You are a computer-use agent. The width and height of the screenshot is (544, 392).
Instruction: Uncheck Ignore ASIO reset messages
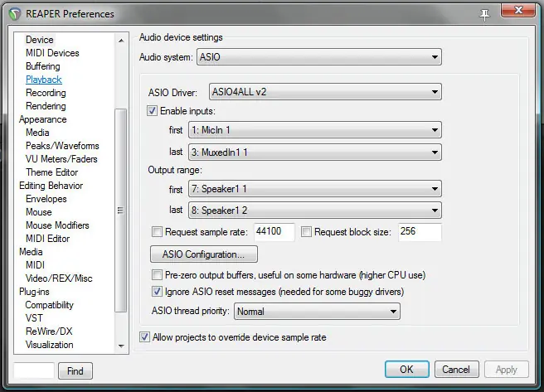click(x=157, y=292)
